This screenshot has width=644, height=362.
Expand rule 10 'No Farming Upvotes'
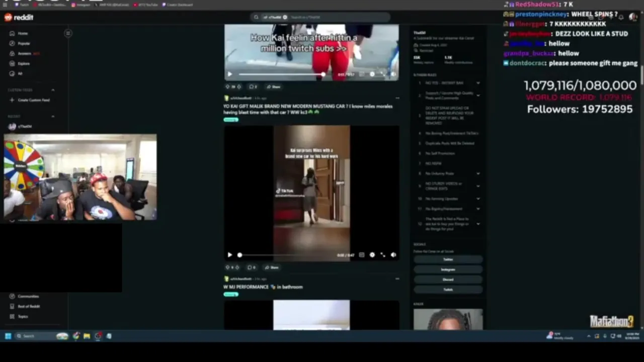(478, 199)
